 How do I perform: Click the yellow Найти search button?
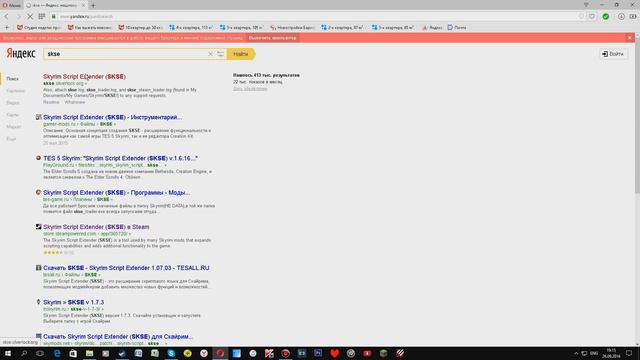pyautogui.click(x=241, y=54)
